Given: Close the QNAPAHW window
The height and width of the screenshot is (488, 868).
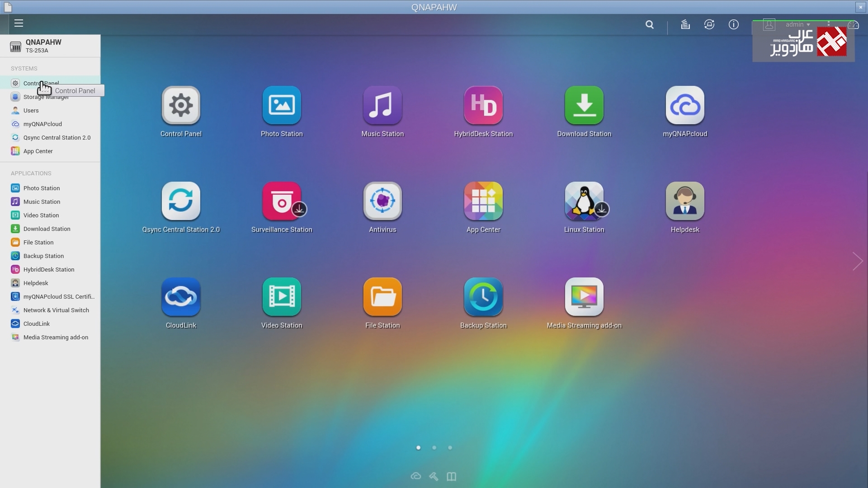Looking at the screenshot, I should [x=860, y=7].
